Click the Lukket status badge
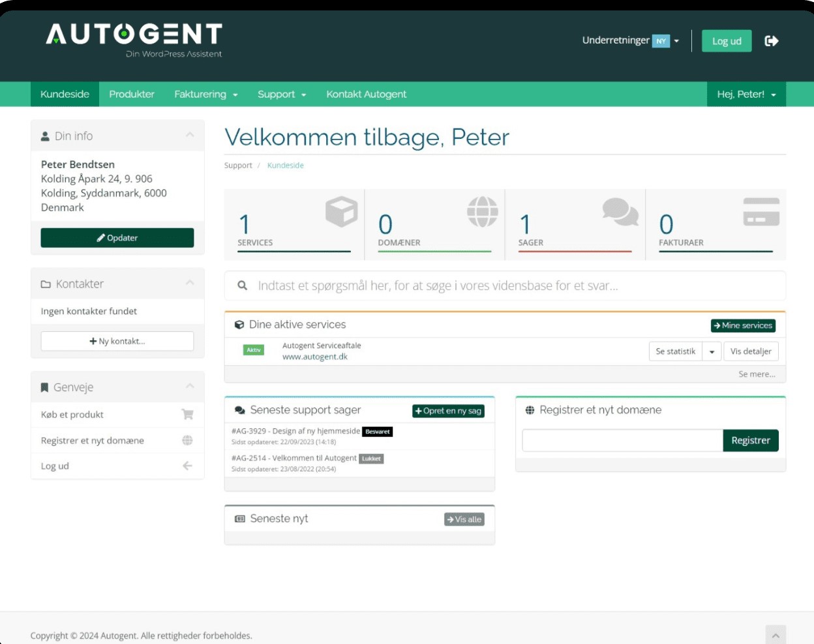The height and width of the screenshot is (644, 814). [x=372, y=459]
